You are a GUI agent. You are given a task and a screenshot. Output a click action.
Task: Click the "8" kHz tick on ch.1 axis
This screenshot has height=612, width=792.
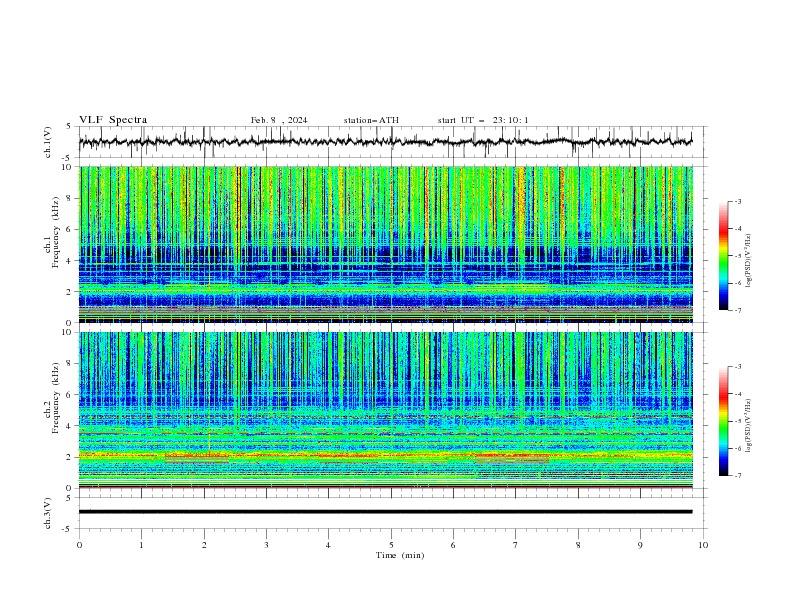point(70,198)
